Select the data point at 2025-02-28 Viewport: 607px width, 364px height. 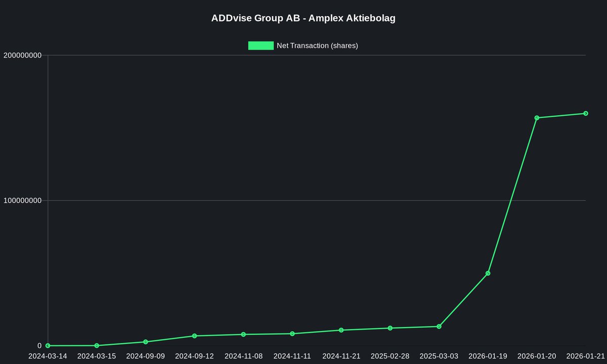[390, 328]
